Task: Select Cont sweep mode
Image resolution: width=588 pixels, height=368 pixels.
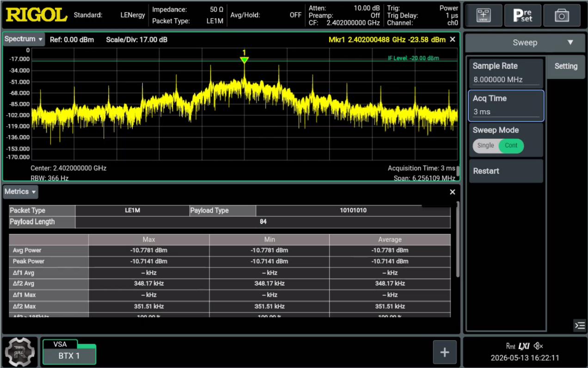Action: pyautogui.click(x=511, y=145)
